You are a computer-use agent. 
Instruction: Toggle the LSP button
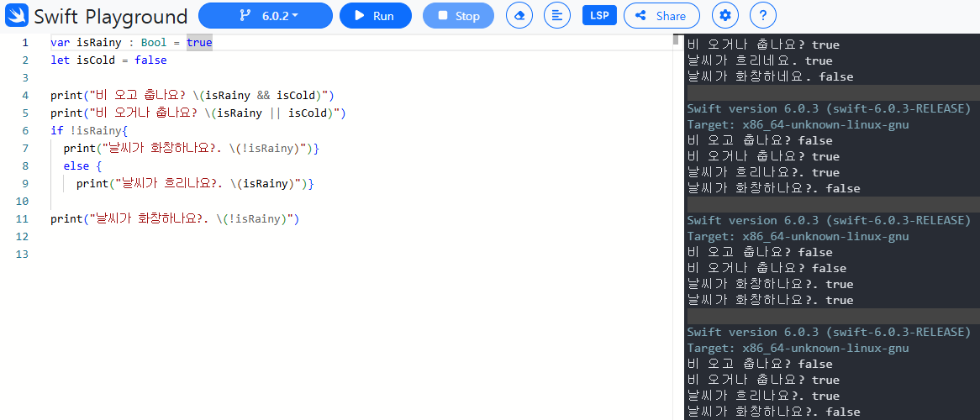(599, 16)
